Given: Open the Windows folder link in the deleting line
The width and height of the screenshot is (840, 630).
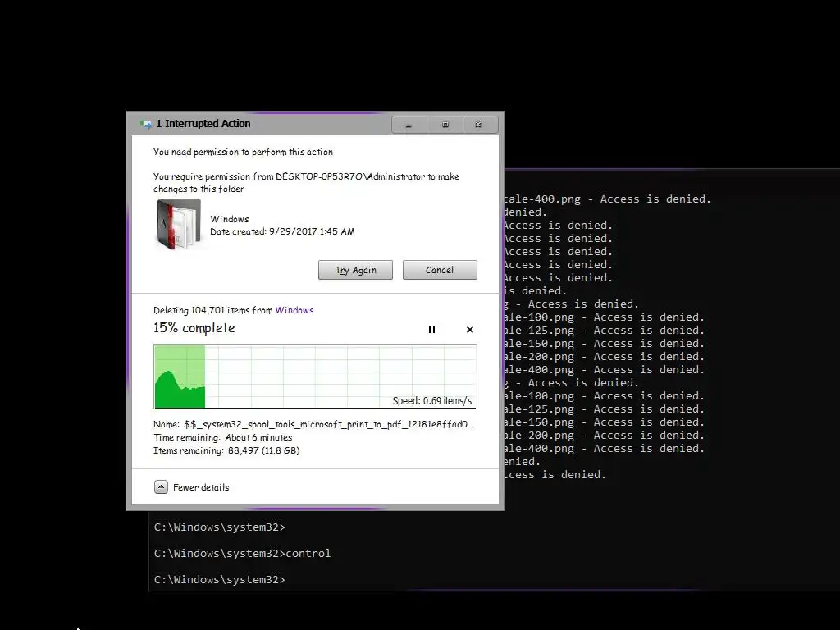Looking at the screenshot, I should click(x=294, y=310).
